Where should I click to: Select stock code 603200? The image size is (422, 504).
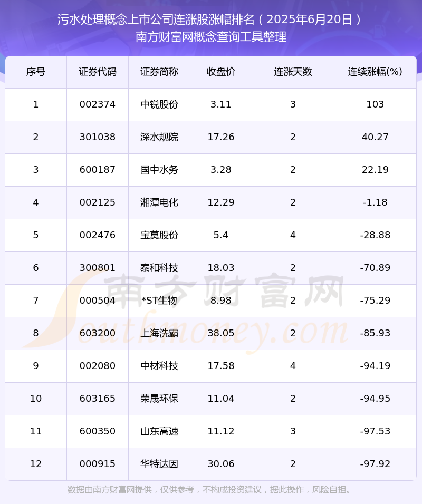pos(98,333)
